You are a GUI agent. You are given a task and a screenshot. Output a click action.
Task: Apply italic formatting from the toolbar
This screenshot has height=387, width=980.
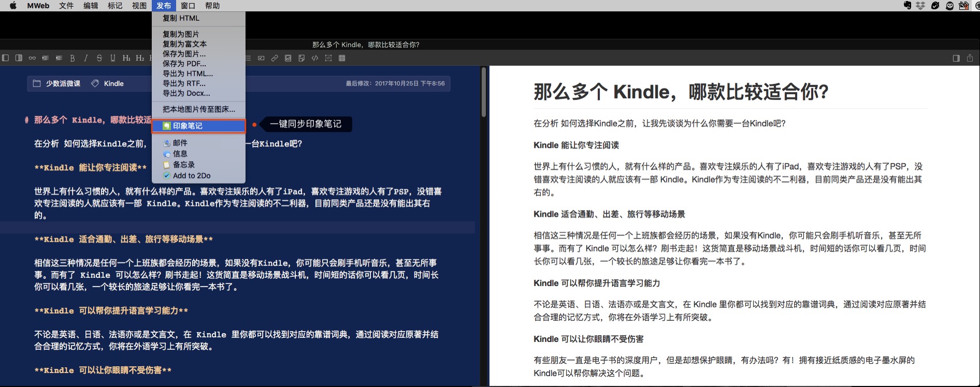pyautogui.click(x=86, y=58)
